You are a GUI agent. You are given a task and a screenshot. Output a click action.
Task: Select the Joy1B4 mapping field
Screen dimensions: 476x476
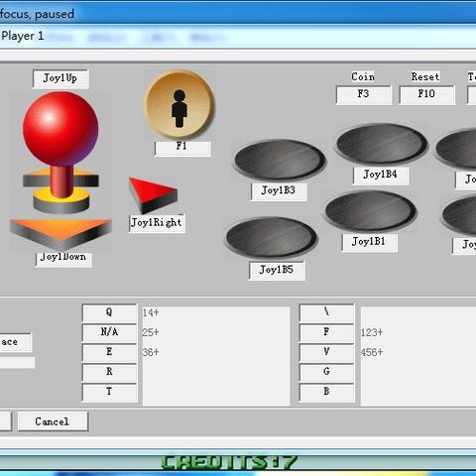pyautogui.click(x=381, y=175)
